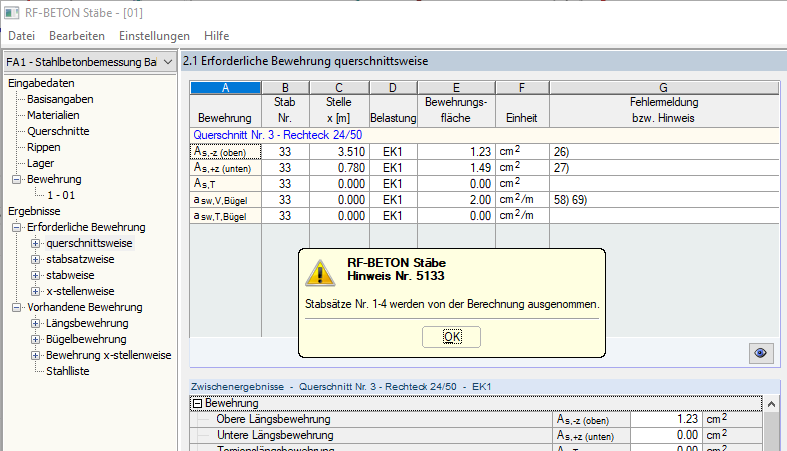787x451 pixels.
Task: Collapse the Vorhandene Bewehrung node
Action: (17, 308)
